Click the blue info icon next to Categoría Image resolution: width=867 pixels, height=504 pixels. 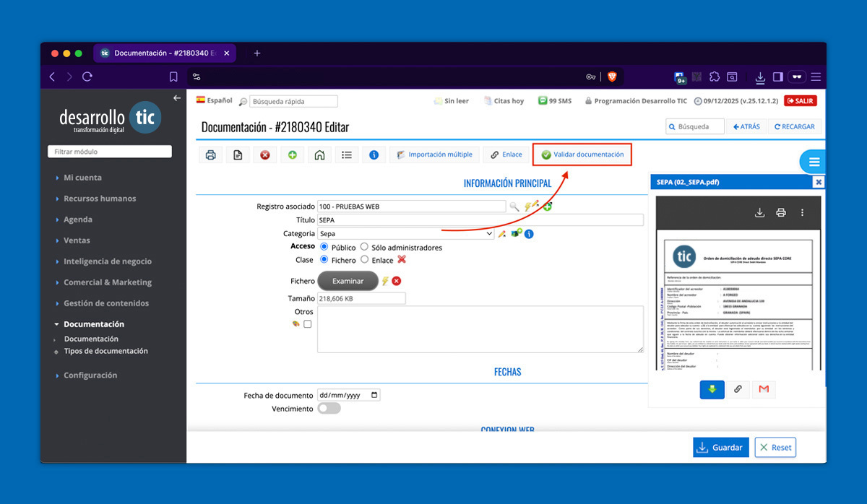528,233
